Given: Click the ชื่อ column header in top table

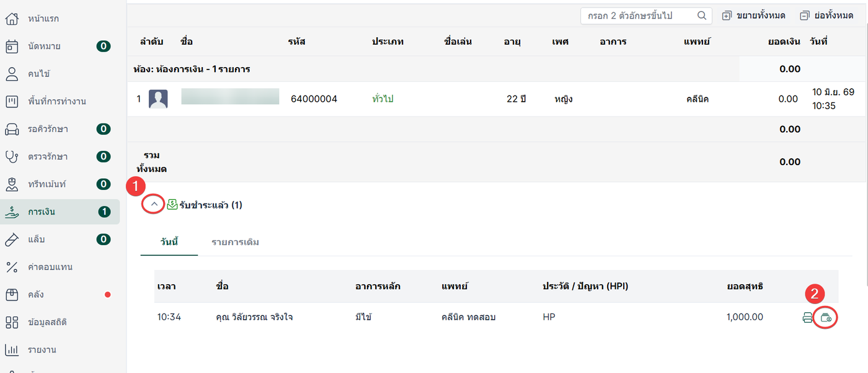Looking at the screenshot, I should pos(187,42).
